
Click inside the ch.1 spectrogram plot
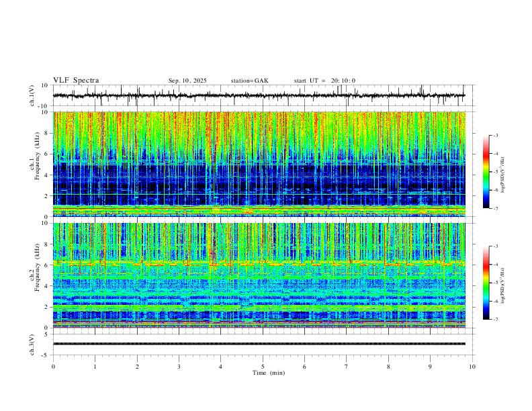pos(259,164)
